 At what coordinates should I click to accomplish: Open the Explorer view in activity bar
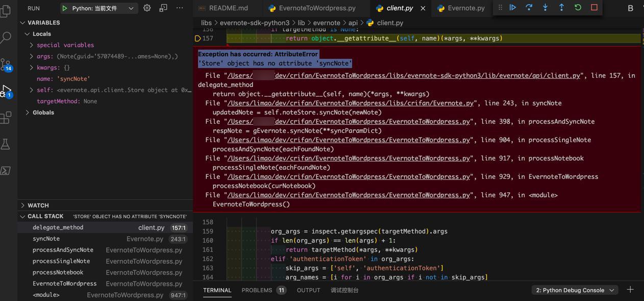[6, 10]
